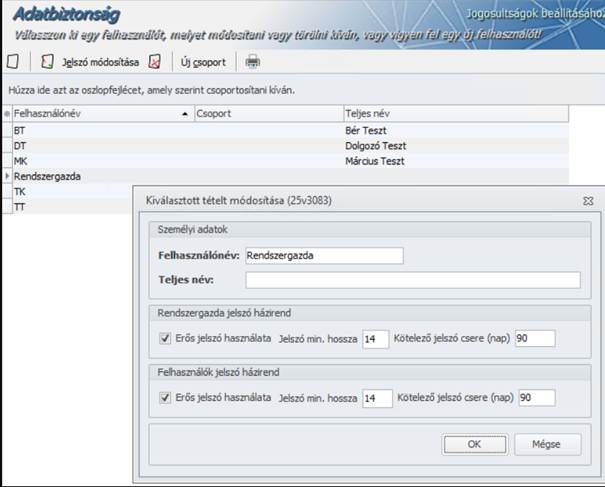Click the Felhasználónév input field in dialog
The image size is (605, 487).
click(x=324, y=255)
